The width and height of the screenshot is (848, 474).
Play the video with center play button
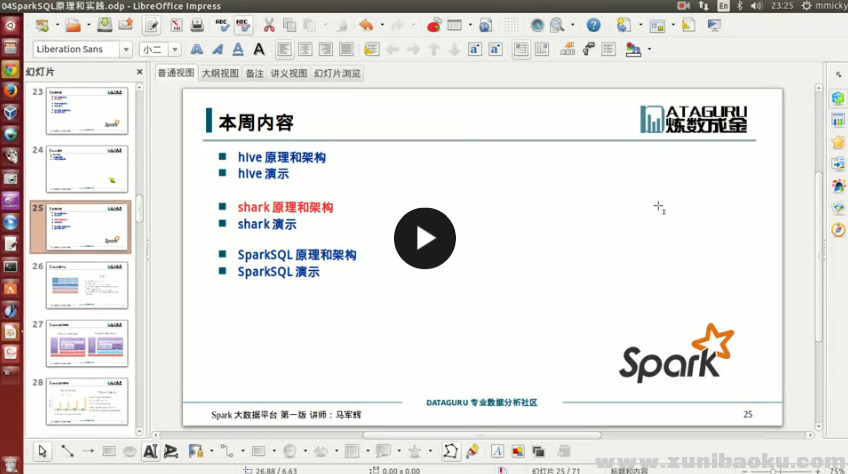pyautogui.click(x=424, y=238)
